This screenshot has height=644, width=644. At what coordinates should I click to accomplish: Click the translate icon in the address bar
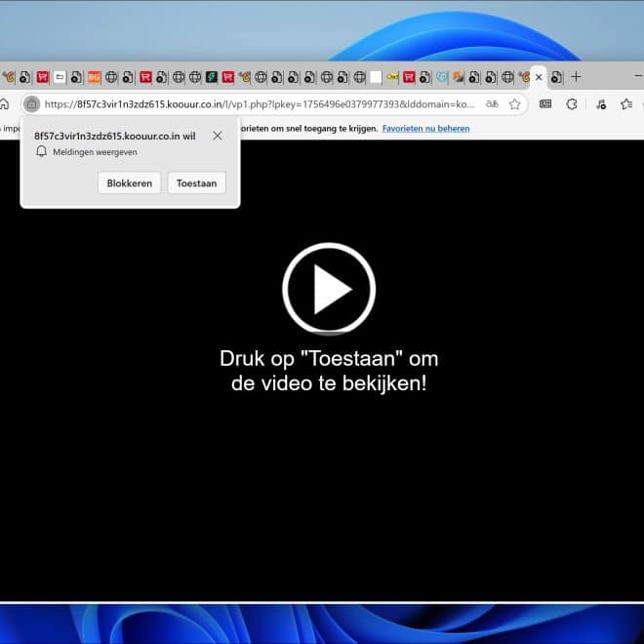(492, 104)
